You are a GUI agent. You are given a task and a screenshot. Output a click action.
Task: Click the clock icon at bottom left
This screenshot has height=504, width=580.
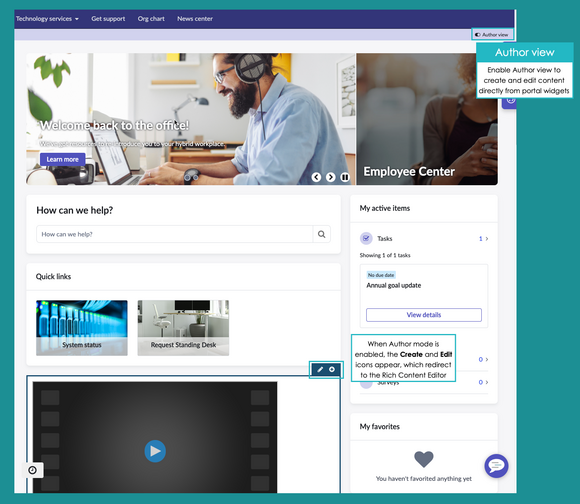click(x=33, y=470)
